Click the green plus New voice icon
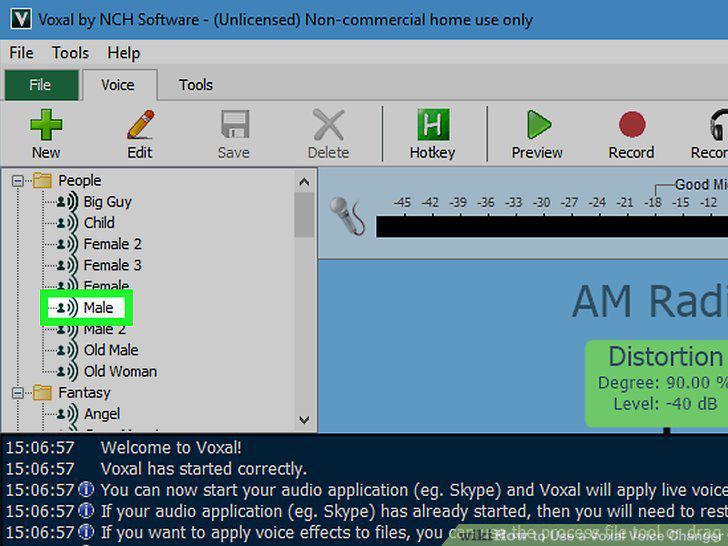Image resolution: width=728 pixels, height=546 pixels. [46, 124]
